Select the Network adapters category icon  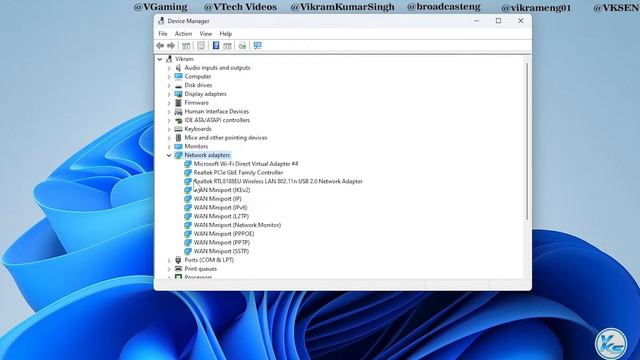point(178,155)
